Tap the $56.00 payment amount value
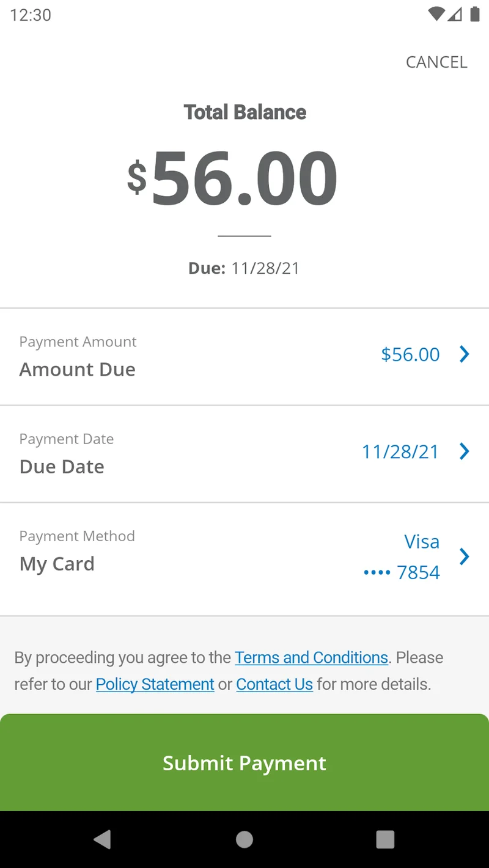 410,354
